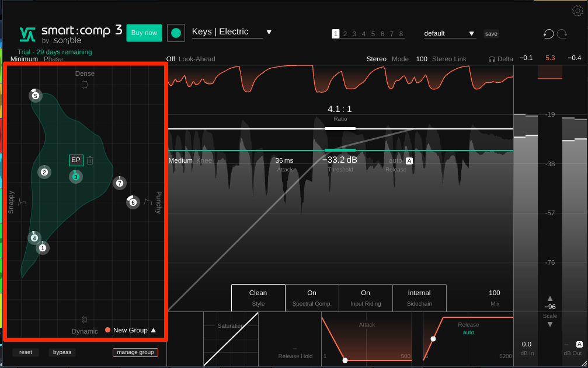This screenshot has width=588, height=368.
Task: Open the Keys | Electric profile dropdown
Action: (269, 32)
